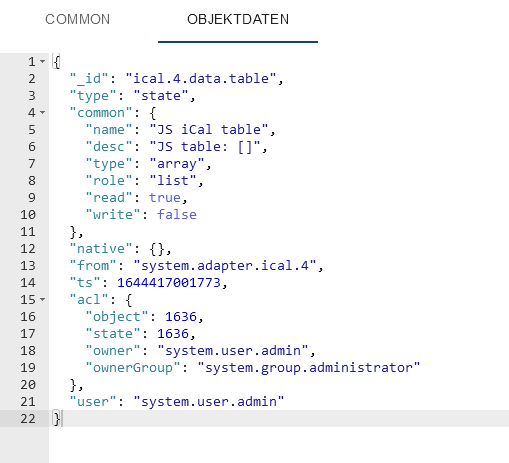Image resolution: width=509 pixels, height=463 pixels.
Task: Click the 1636 value for "state" in acl
Action: click(173, 334)
